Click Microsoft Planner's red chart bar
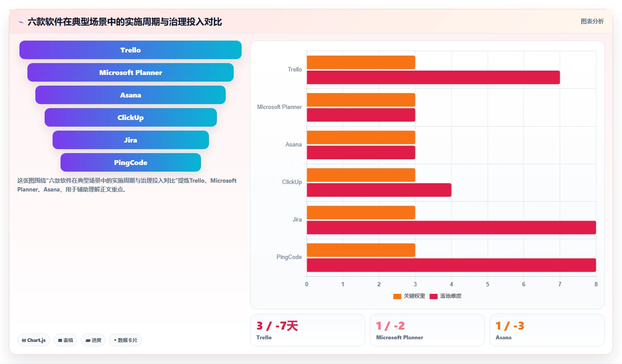The height and width of the screenshot is (364, 622). pos(361,115)
